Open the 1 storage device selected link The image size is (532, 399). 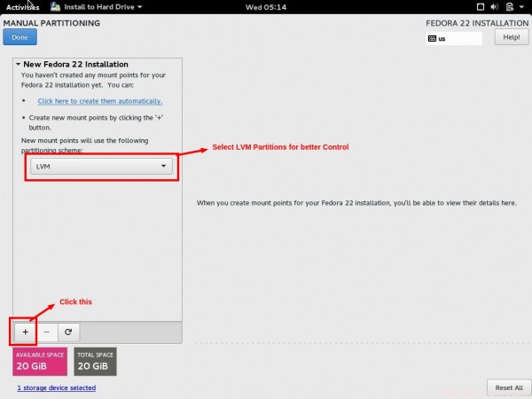(57, 387)
